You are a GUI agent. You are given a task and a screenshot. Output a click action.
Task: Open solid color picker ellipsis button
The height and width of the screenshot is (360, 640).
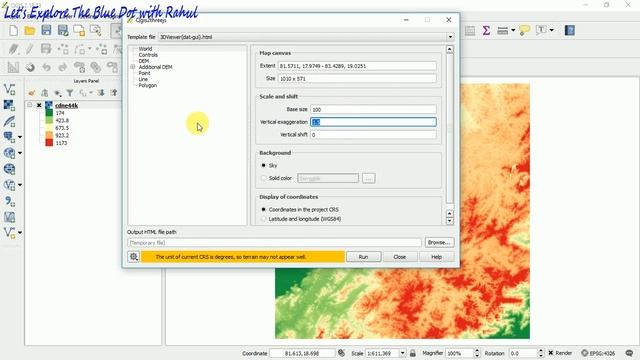tap(369, 178)
